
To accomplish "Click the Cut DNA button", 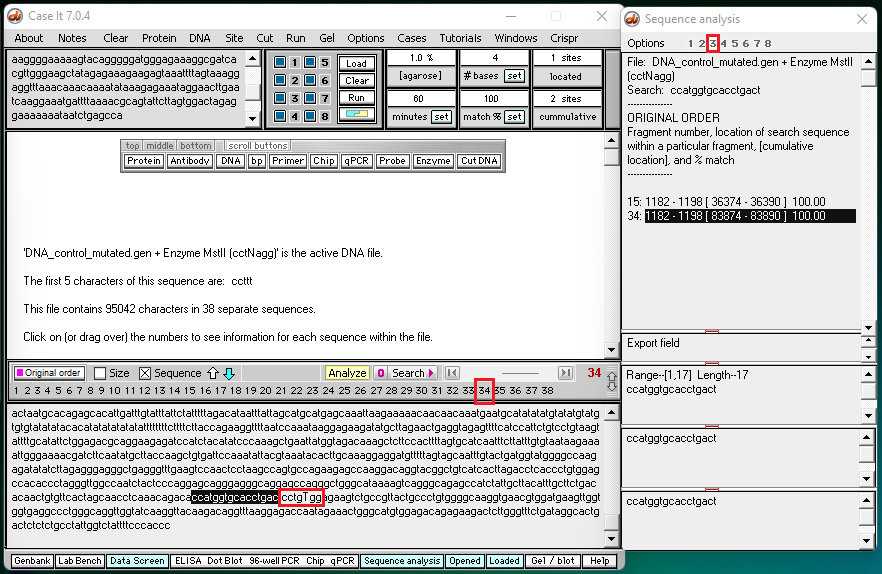I will 479,161.
